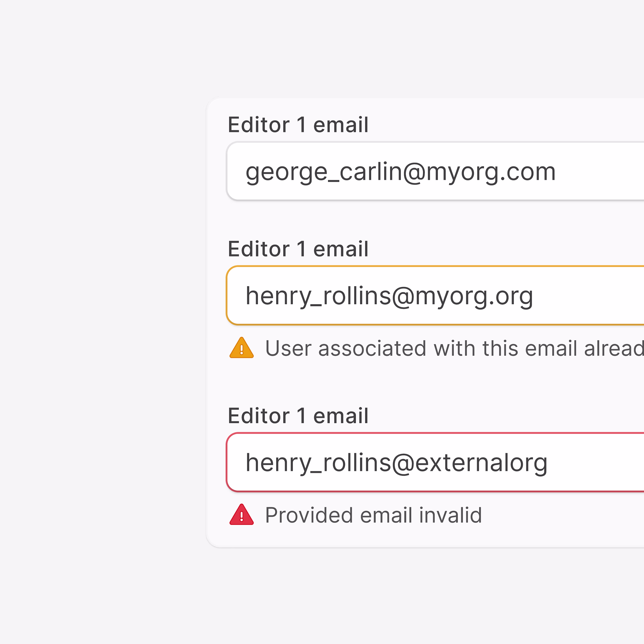The image size is (644, 644).
Task: Click the word 'invalid' in the error message
Action: pyautogui.click(x=450, y=515)
